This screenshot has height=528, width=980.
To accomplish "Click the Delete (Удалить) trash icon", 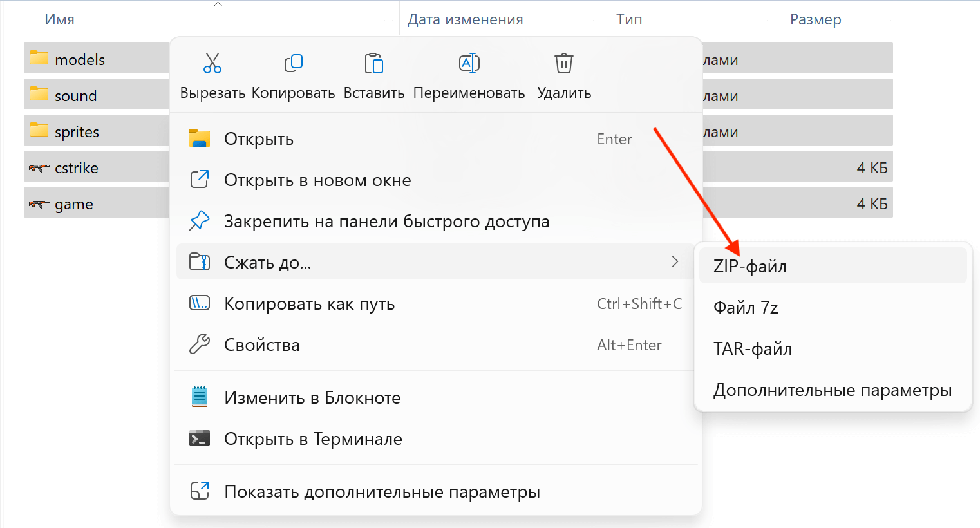I will (563, 62).
